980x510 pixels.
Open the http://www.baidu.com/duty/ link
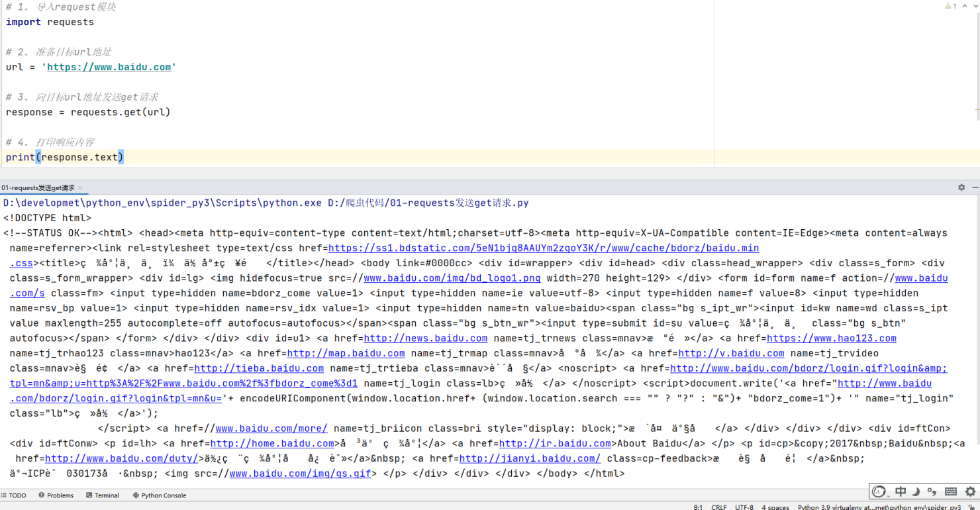[x=122, y=458]
